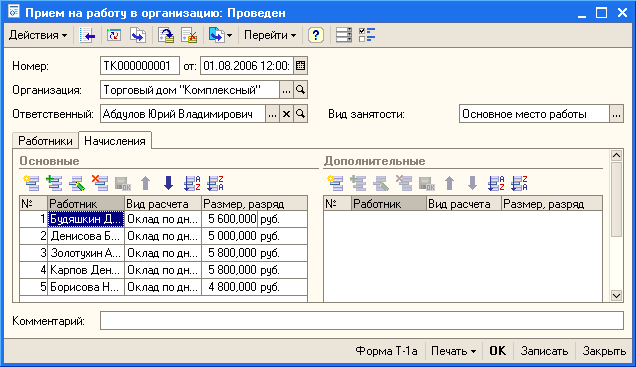
Task: Click Вид расчета column header in Основные
Action: pyautogui.click(x=163, y=204)
